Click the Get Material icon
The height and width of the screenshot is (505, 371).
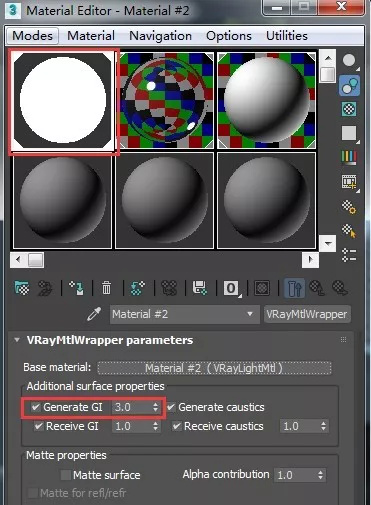pos(22,288)
